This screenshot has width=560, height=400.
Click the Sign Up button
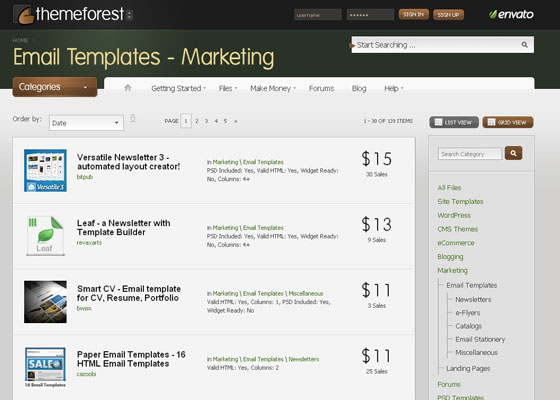448,15
